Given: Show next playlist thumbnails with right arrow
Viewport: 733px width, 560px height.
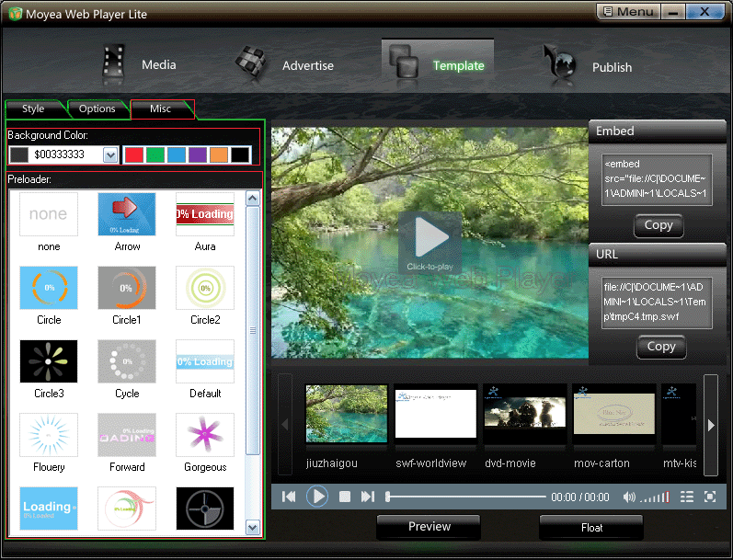Looking at the screenshot, I should (711, 425).
